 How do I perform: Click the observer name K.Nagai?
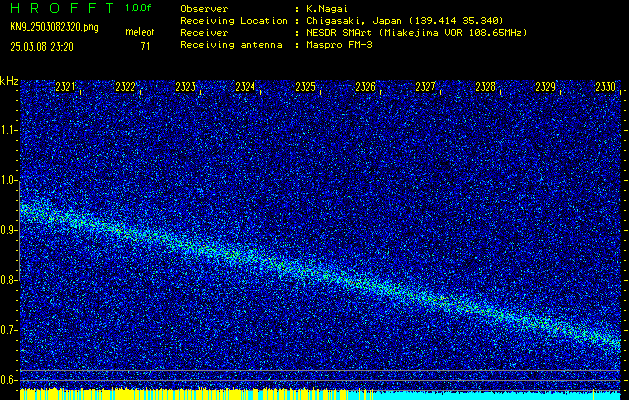[x=327, y=9]
